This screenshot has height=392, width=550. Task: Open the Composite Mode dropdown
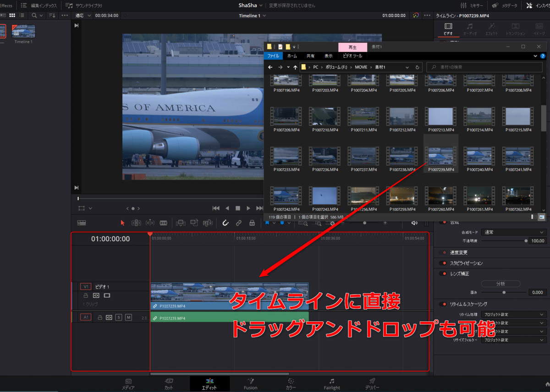point(514,232)
